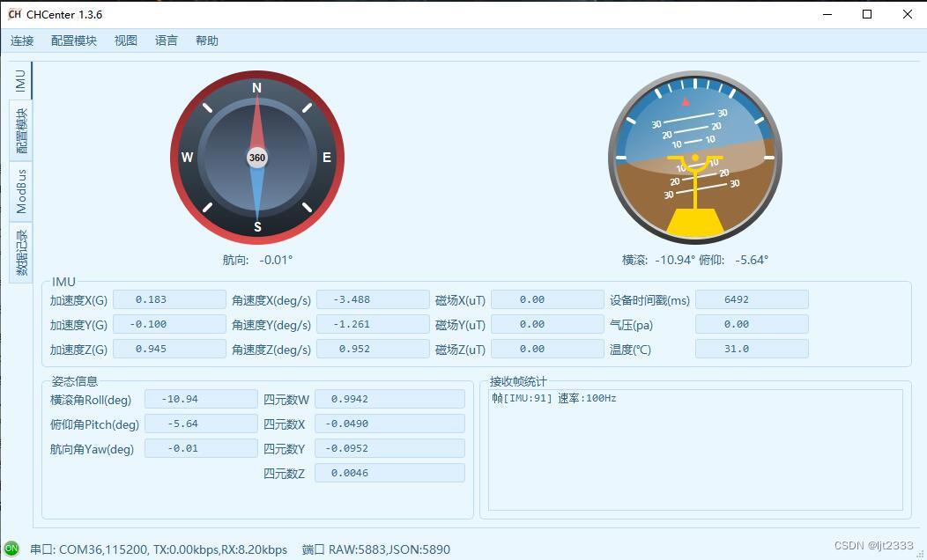Switch to the 数据记录 side tab

coord(20,253)
